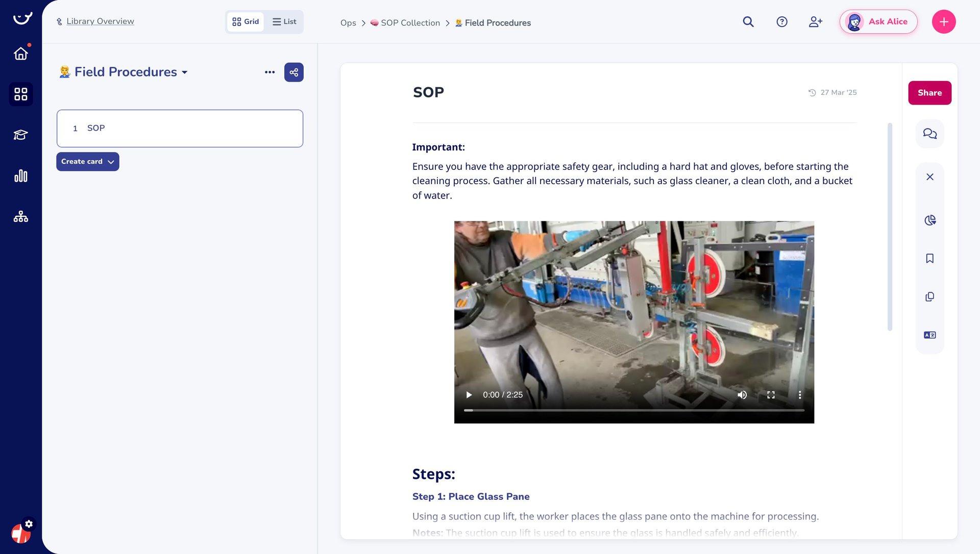Open the academy graduation cap icon
980x554 pixels.
20,135
